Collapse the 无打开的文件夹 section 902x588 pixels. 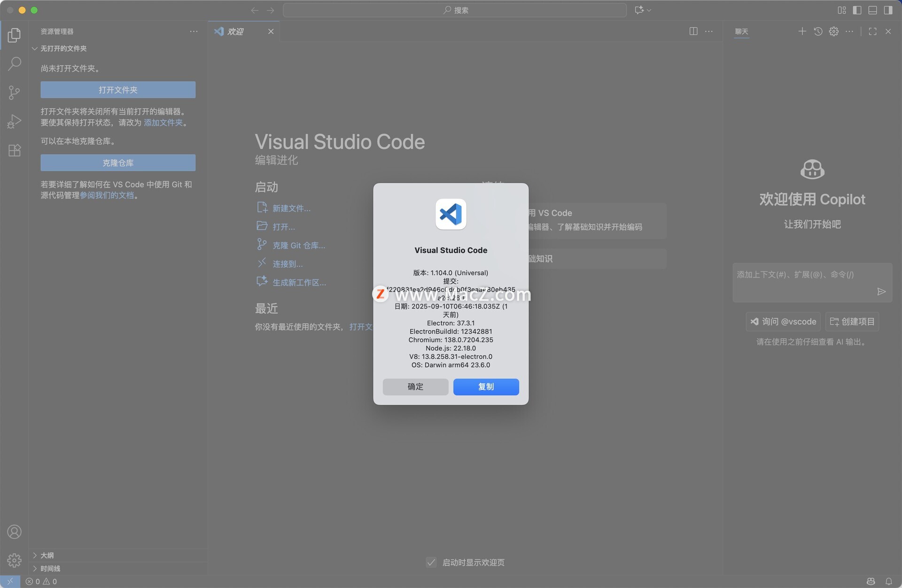click(63, 48)
